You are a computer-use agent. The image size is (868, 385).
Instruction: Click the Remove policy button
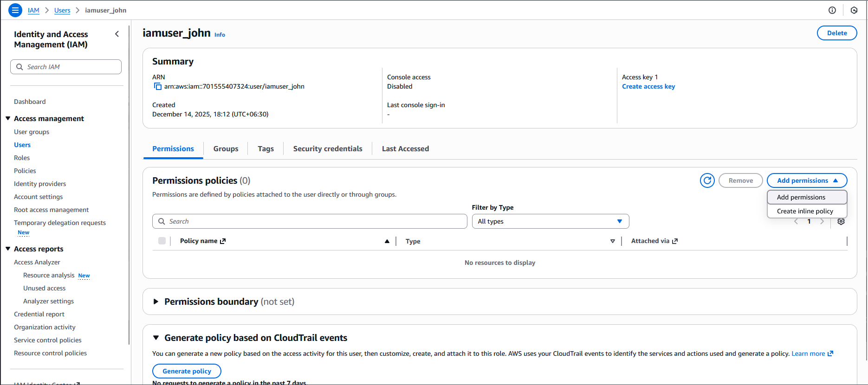[x=741, y=180]
